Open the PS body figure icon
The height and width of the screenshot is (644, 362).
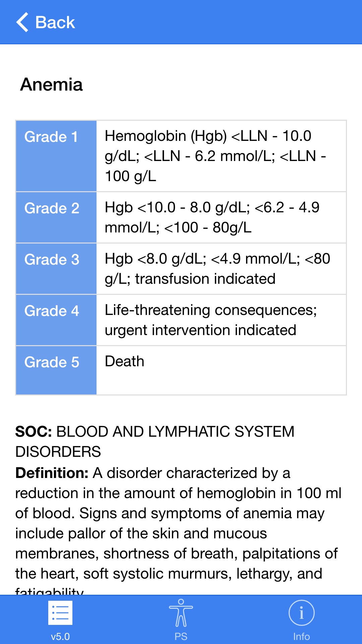pos(181,613)
